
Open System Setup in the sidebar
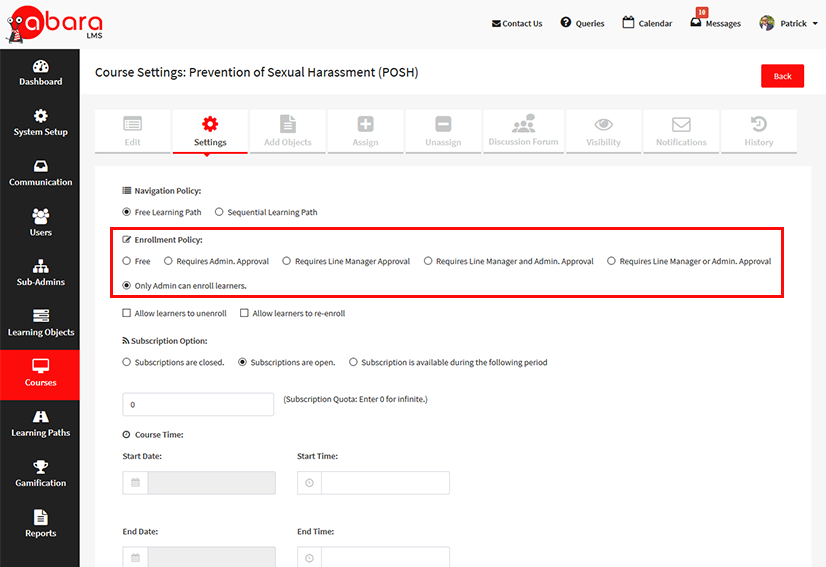[x=41, y=123]
